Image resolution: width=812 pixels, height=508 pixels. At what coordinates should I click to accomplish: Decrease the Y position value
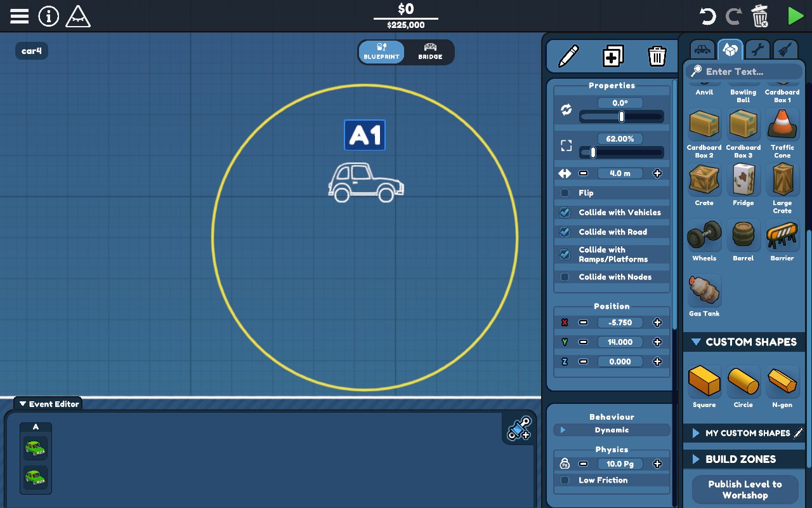click(x=583, y=342)
